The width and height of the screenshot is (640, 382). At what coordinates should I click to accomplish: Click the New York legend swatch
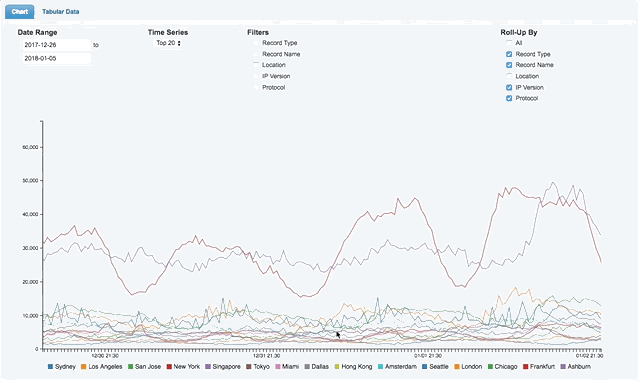point(169,366)
